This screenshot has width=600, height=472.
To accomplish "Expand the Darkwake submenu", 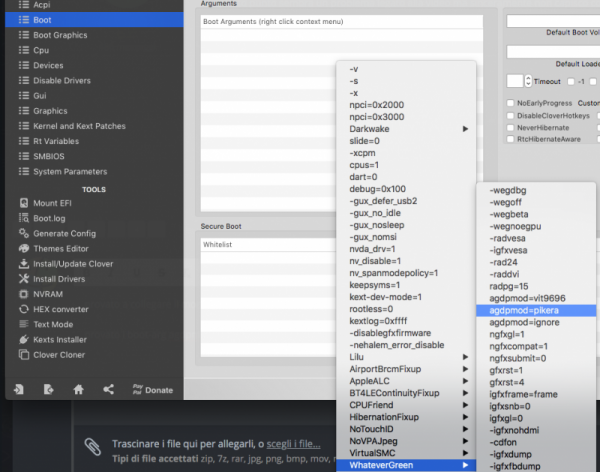I will 406,129.
